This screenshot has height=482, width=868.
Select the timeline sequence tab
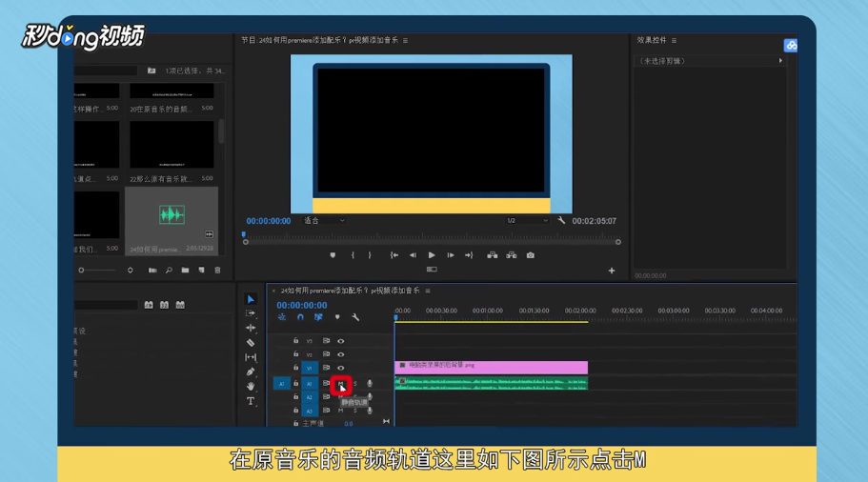coord(350,291)
